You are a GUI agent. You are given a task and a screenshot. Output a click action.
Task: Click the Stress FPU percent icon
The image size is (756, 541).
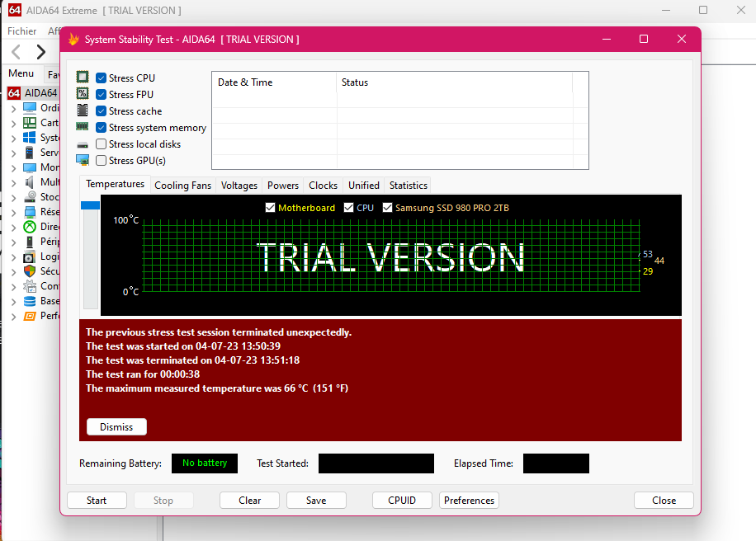(83, 93)
